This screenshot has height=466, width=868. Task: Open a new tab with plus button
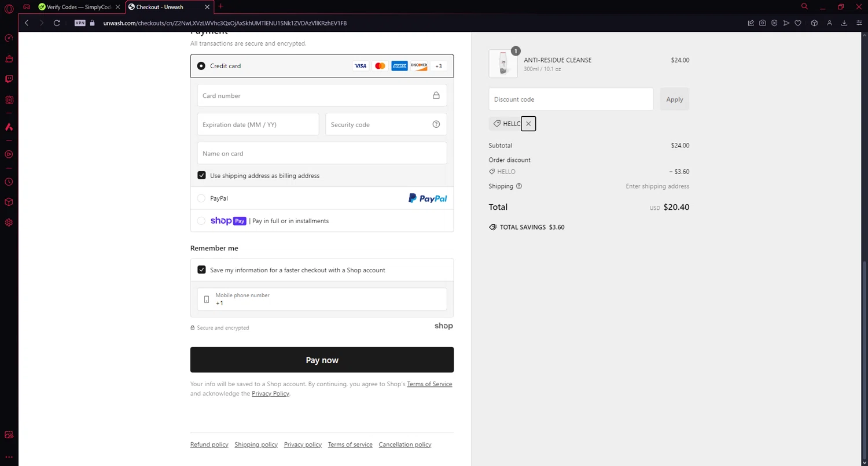(220, 6)
